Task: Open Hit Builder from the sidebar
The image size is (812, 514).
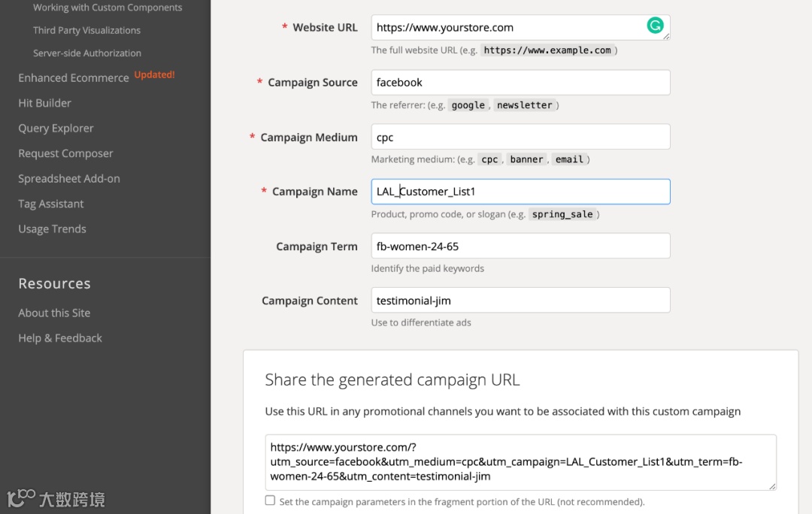Action: (44, 103)
